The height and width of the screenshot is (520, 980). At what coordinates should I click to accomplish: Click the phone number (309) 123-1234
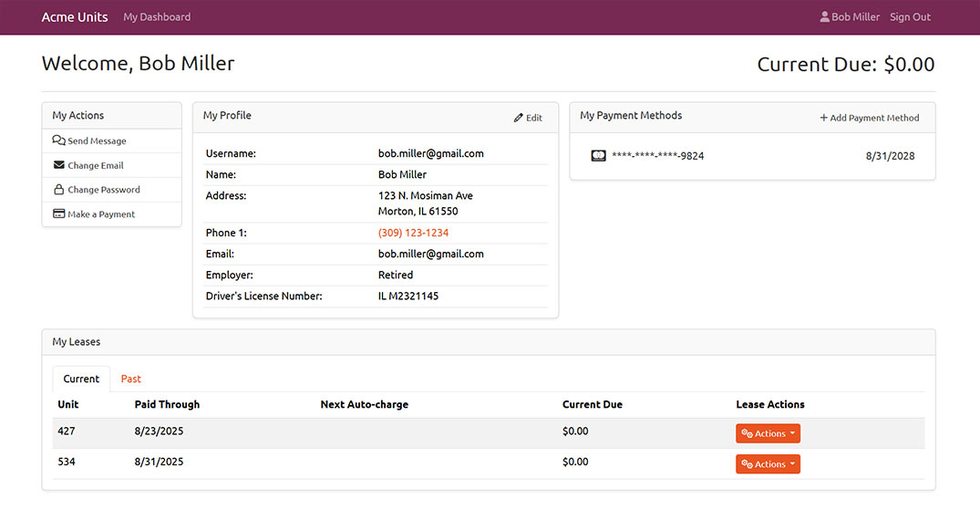(x=413, y=233)
